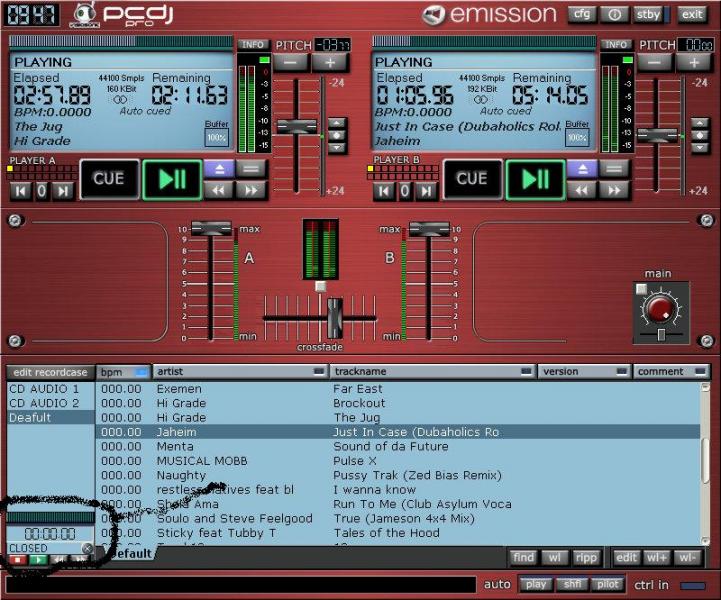The image size is (721, 600).
Task: Click Player A pitch bend up arrow
Action: [337, 123]
